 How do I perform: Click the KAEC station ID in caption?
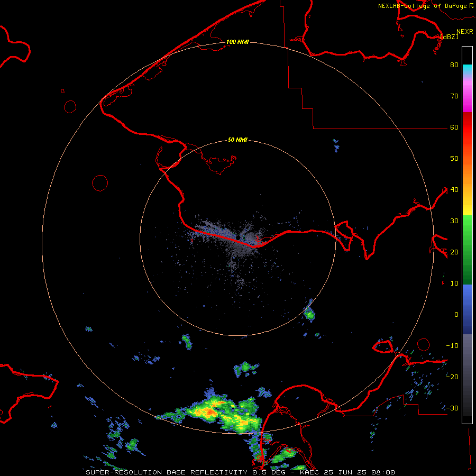(309, 472)
